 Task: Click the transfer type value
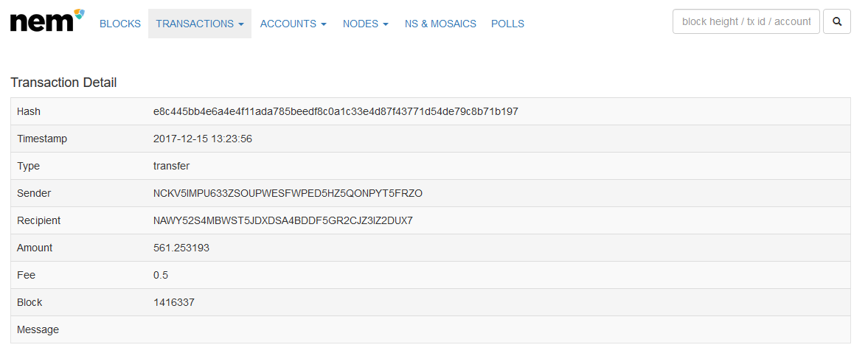tap(171, 166)
